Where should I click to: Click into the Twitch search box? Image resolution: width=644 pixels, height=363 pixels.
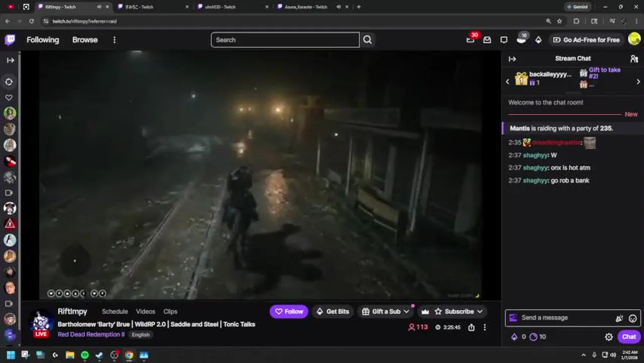pyautogui.click(x=285, y=40)
